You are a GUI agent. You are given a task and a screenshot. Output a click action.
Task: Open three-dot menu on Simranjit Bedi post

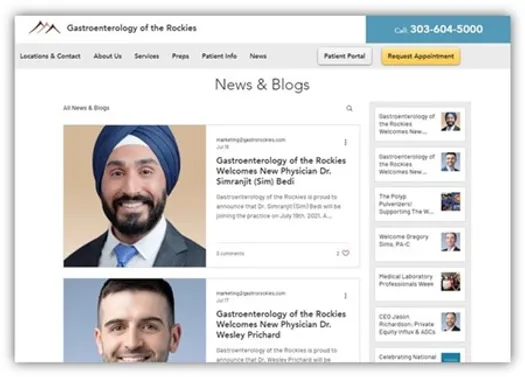tap(345, 142)
